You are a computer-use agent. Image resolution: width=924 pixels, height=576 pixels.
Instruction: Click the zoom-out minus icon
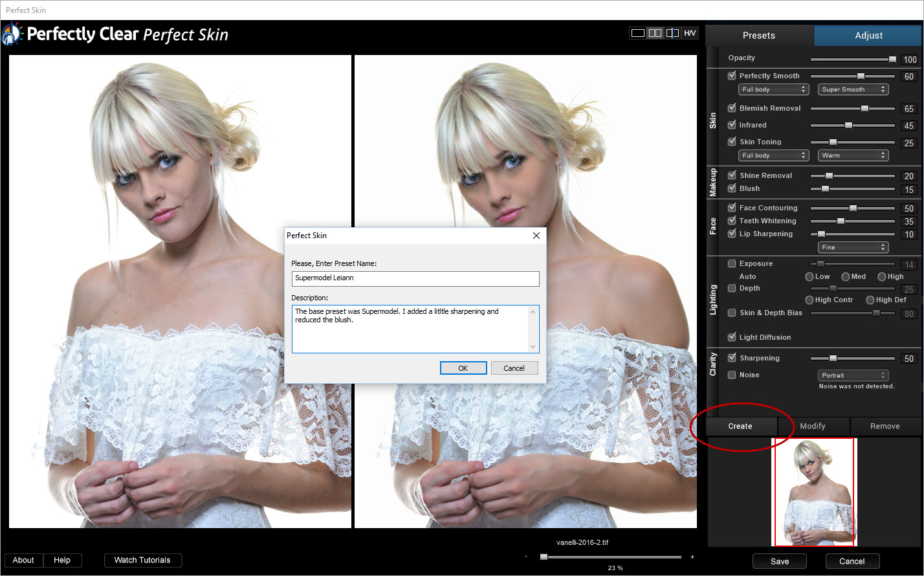tap(526, 557)
